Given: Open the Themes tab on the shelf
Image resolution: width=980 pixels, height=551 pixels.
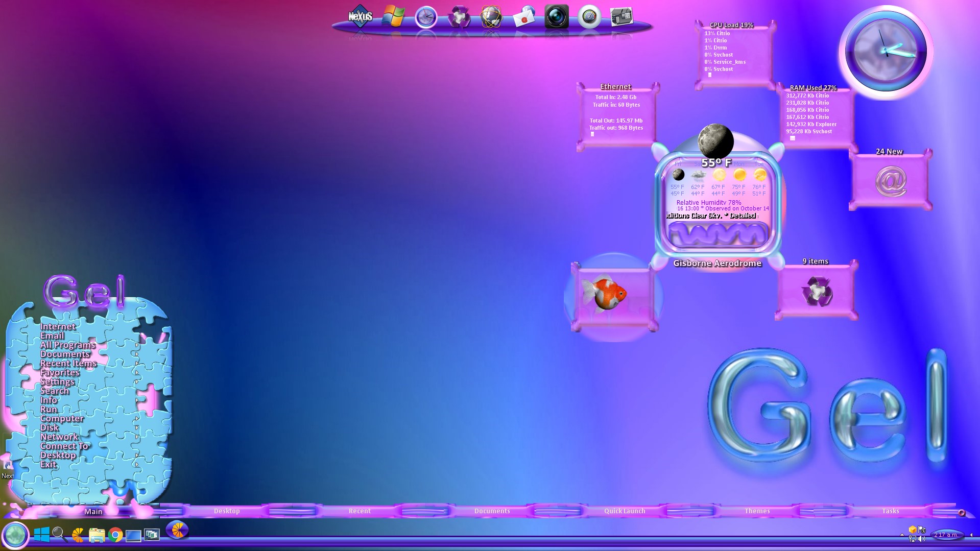Looking at the screenshot, I should click(x=757, y=511).
